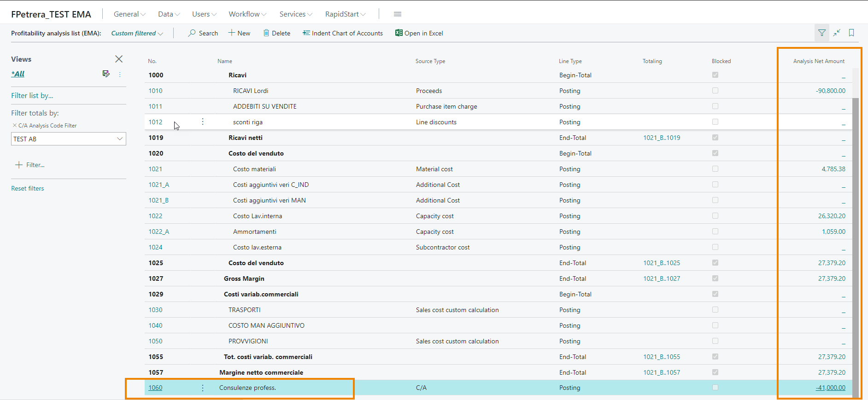Open Totaling value 1021_B..1019

[662, 138]
